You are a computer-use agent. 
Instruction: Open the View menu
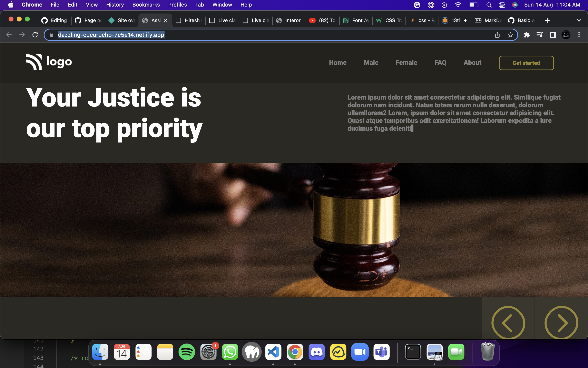pos(92,5)
